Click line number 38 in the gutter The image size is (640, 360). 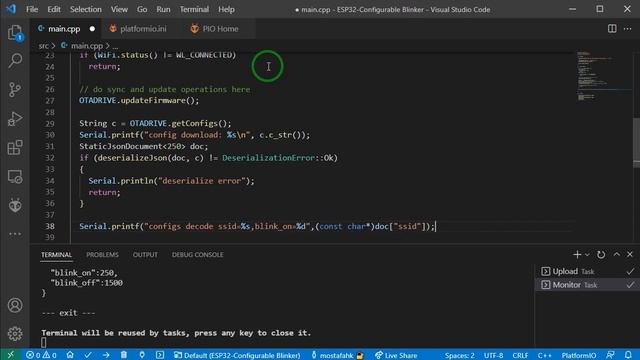(x=50, y=226)
